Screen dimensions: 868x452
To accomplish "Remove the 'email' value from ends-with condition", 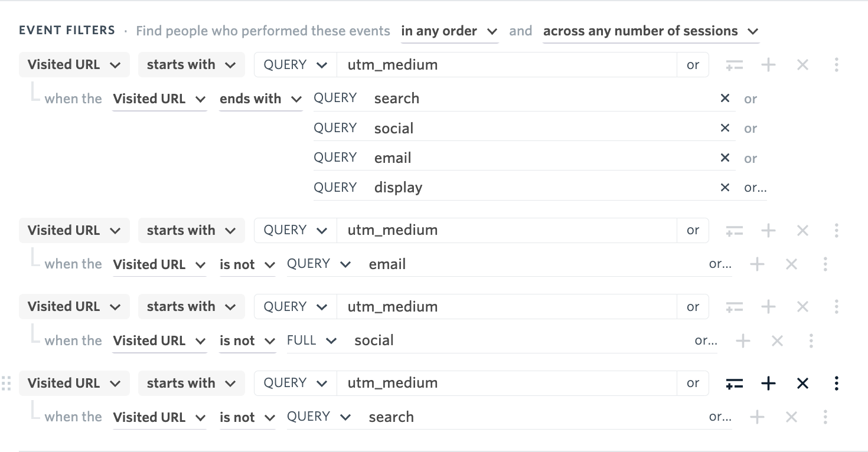I will [x=725, y=158].
